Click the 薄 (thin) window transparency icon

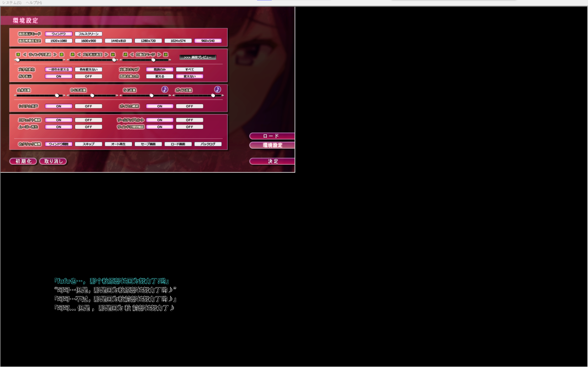(x=18, y=54)
